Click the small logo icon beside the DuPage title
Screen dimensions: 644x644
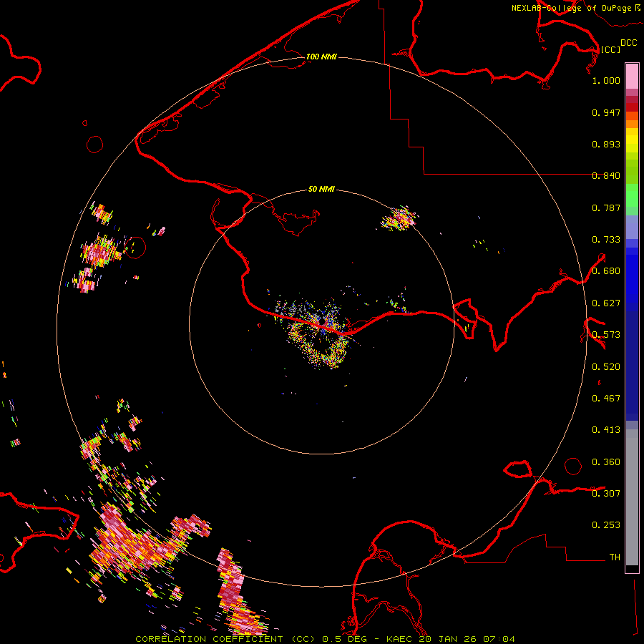(x=637, y=7)
